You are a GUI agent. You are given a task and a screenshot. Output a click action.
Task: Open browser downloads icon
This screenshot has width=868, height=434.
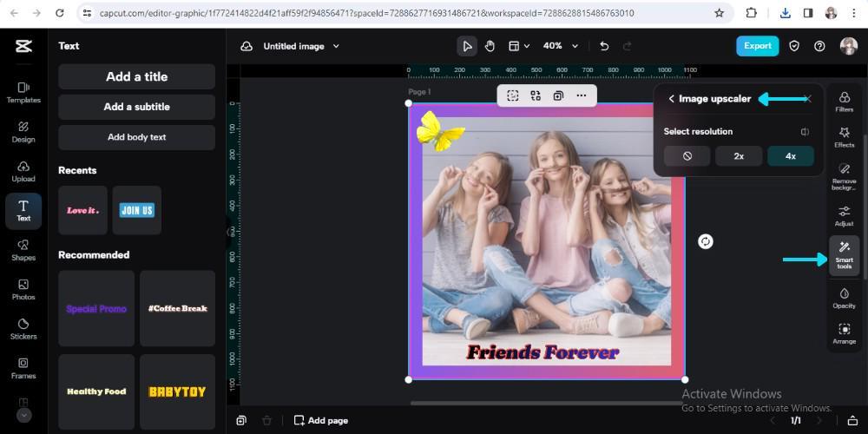(x=785, y=13)
